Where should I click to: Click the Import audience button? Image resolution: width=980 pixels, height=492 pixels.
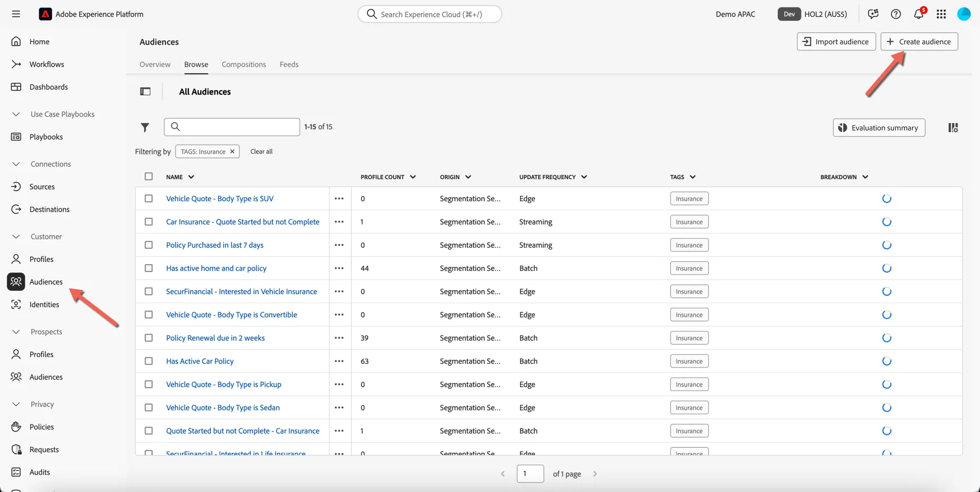(x=837, y=41)
